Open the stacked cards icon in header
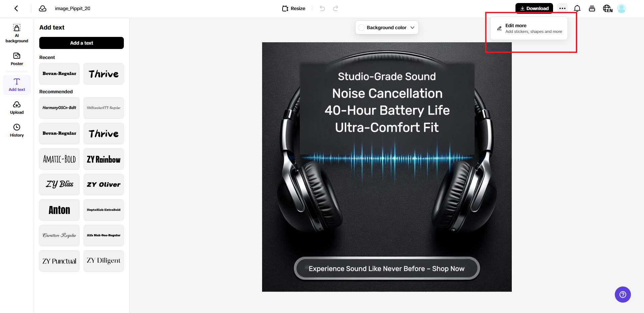 coord(592,8)
